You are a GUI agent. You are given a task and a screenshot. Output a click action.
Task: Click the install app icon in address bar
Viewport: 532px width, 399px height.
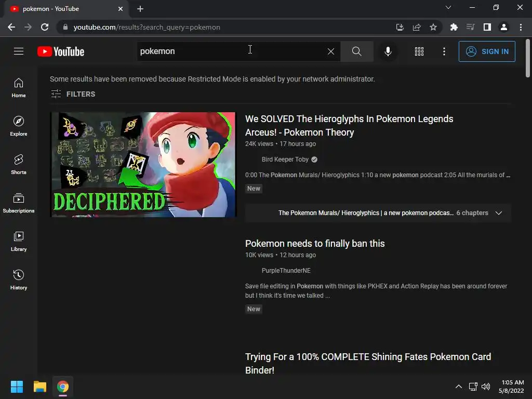pos(400,27)
